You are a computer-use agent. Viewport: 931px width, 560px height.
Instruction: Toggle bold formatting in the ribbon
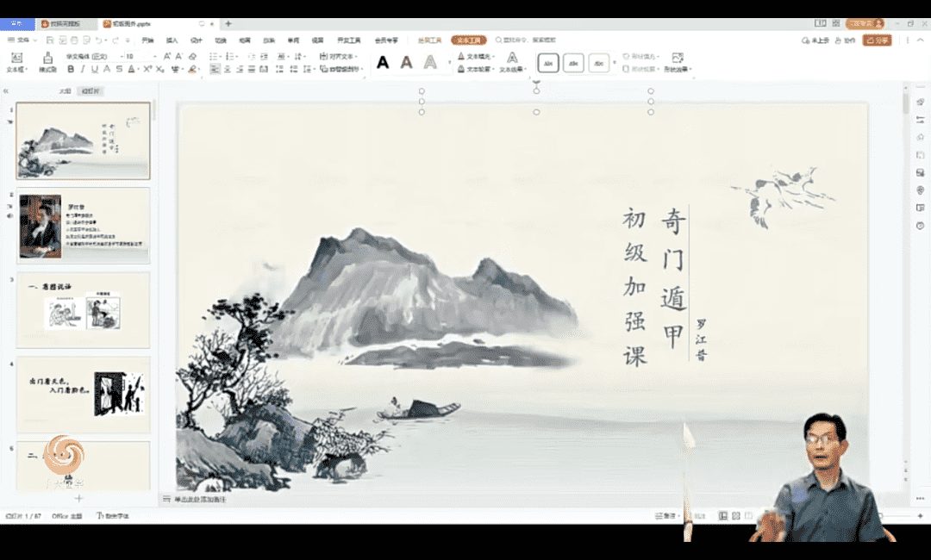(x=71, y=69)
